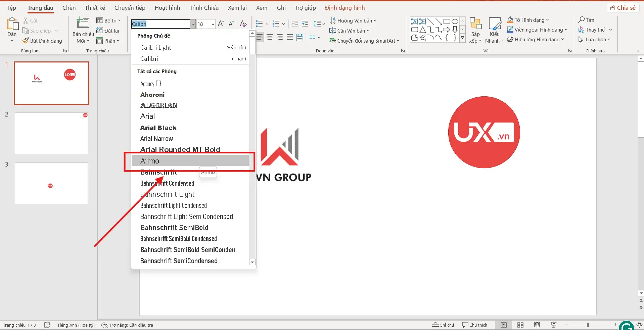644x330 pixels.
Task: Select slide 3 thumbnail
Action: click(x=51, y=183)
